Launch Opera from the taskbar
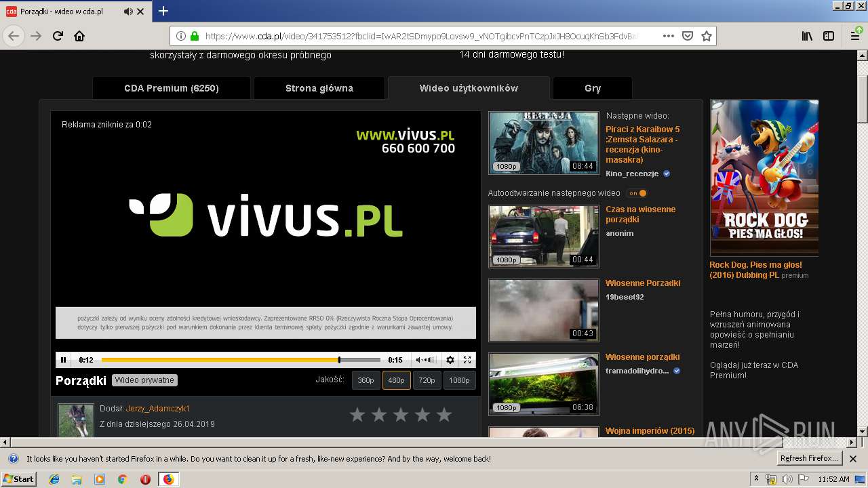 (x=145, y=479)
